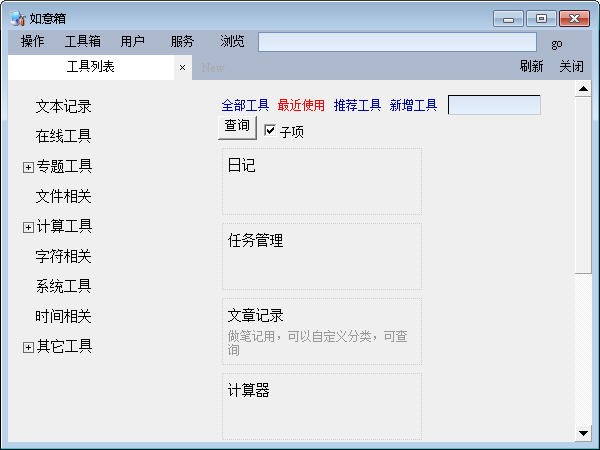Click the tool search input field

point(494,105)
